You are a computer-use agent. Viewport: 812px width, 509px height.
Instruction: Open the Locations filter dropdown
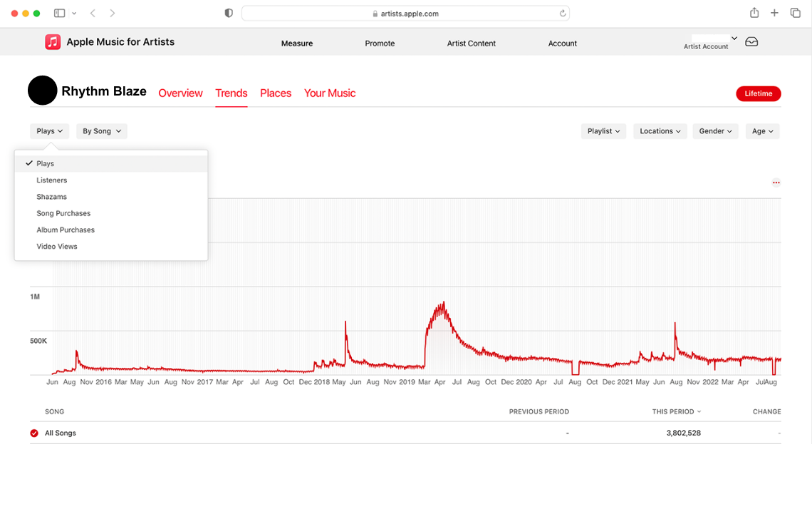(x=660, y=131)
